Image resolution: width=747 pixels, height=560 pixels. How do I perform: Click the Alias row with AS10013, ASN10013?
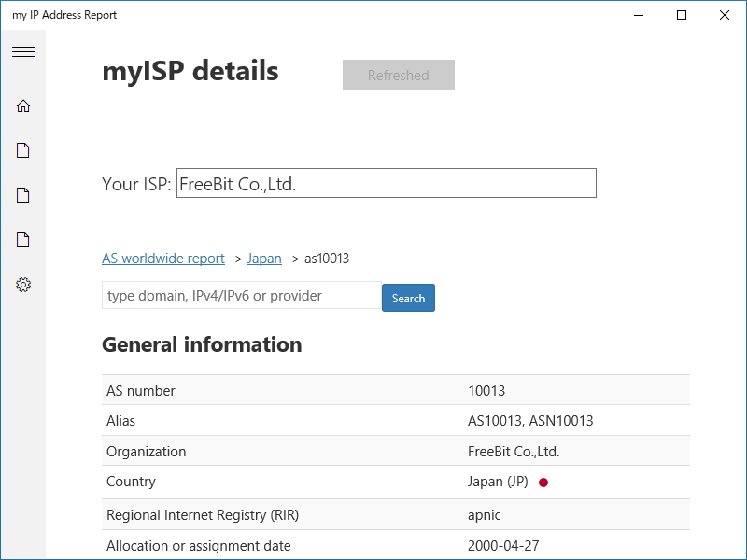coord(395,421)
